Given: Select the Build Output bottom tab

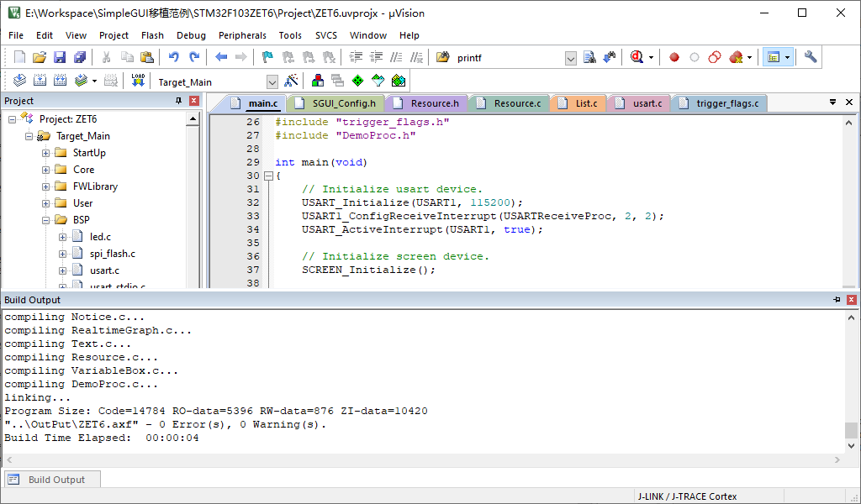Looking at the screenshot, I should [53, 480].
